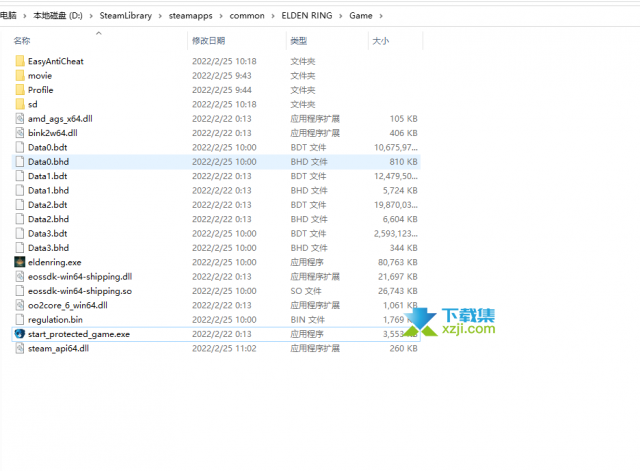640x471 pixels.
Task: Select the steam_api64.dll file name
Action: (x=58, y=349)
